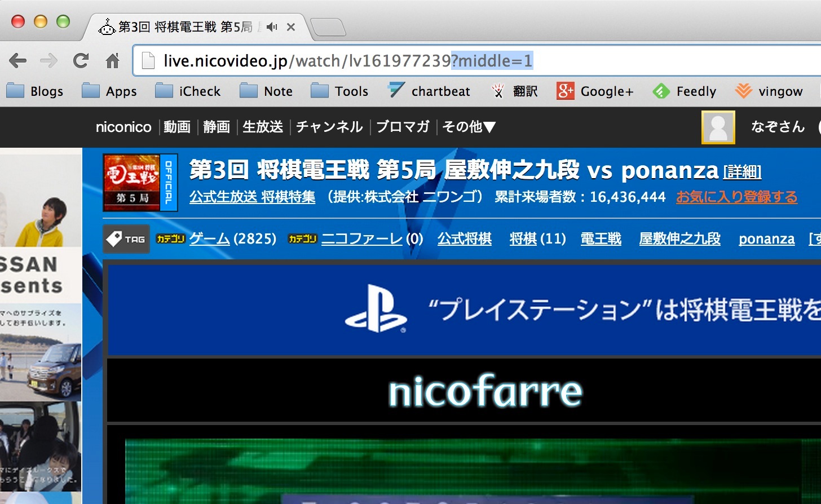Screen dimensions: 821x504
Task: Open the Blogs bookmark folder
Action: 35,91
